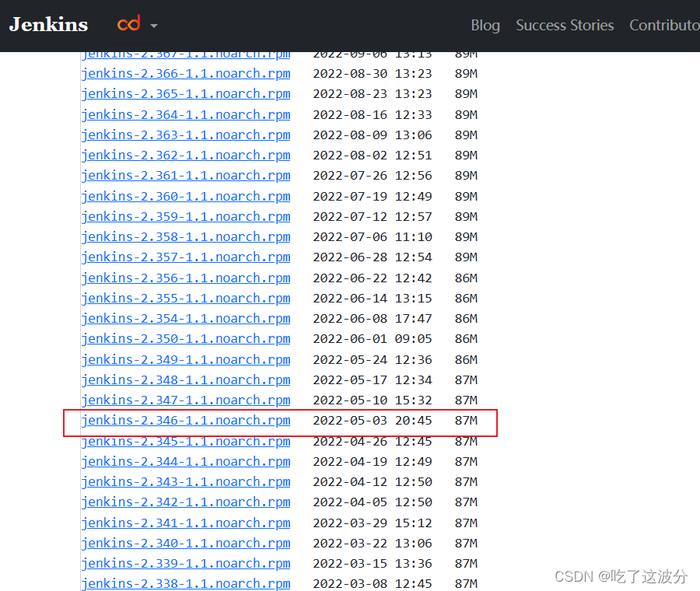Screen dimensions: 700x591
Task: Download jenkins-2.366-1.1.noarch.rpm
Action: (186, 74)
